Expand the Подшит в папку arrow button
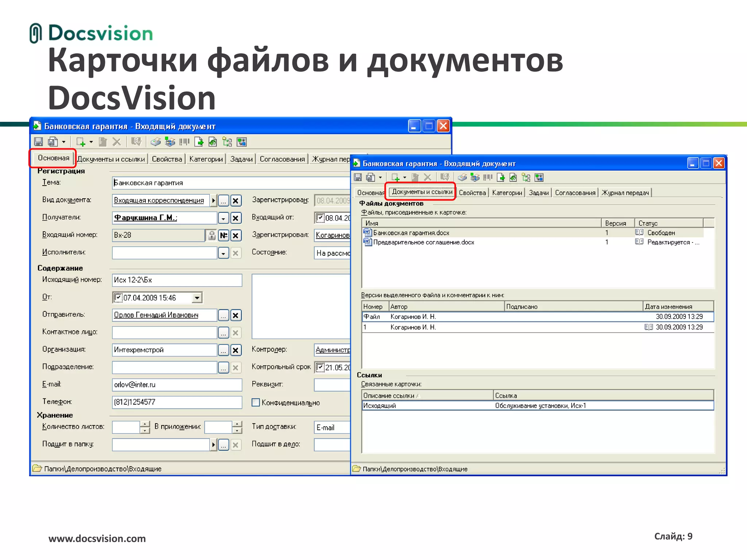Screen dimensions: 747x560 coord(214,444)
